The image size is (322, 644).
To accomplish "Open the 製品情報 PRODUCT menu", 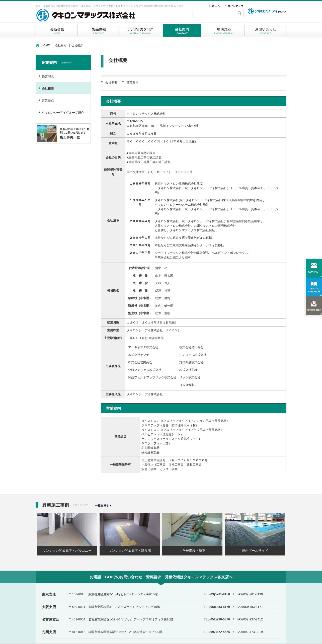I will [x=99, y=31].
